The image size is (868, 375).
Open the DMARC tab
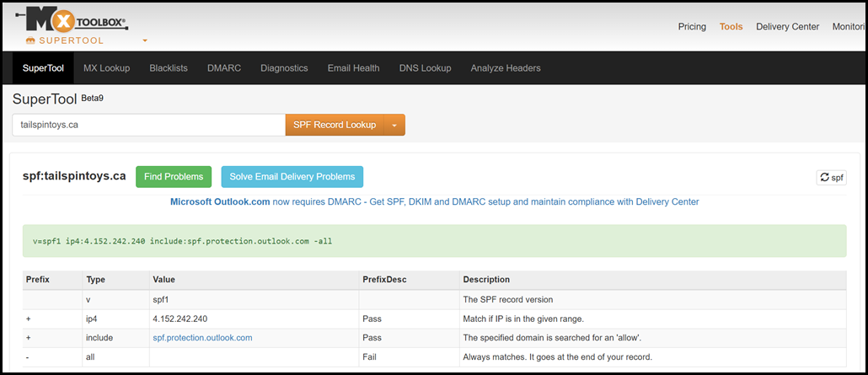pyautogui.click(x=224, y=68)
